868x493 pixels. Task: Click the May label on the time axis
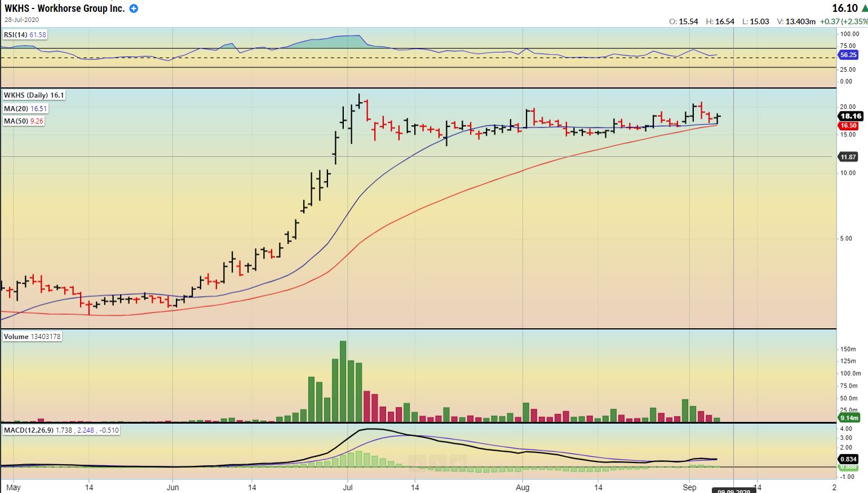[13, 487]
